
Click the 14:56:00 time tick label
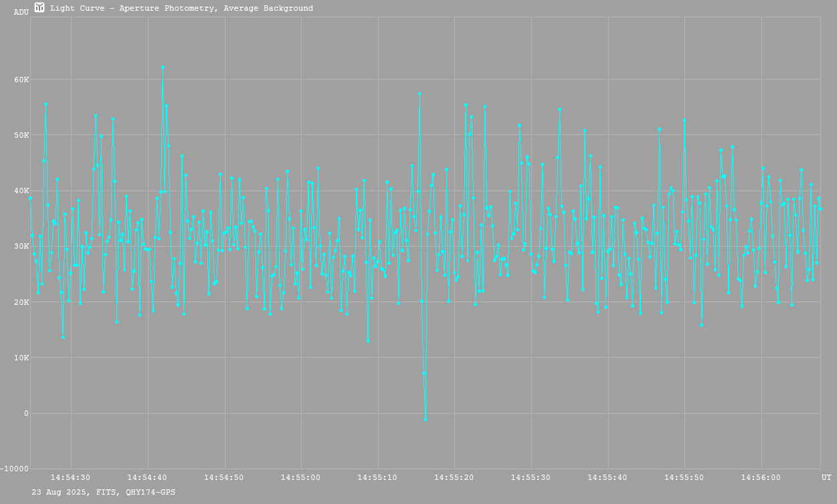(x=761, y=477)
